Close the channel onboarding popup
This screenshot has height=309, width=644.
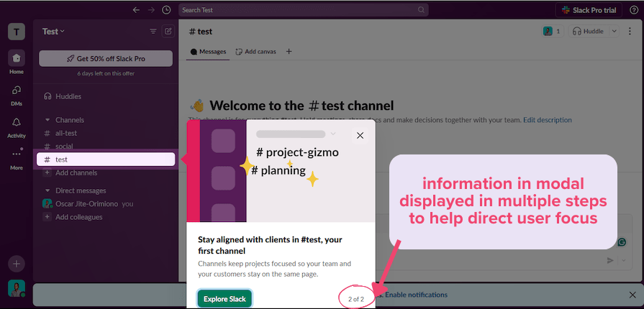[x=360, y=135]
